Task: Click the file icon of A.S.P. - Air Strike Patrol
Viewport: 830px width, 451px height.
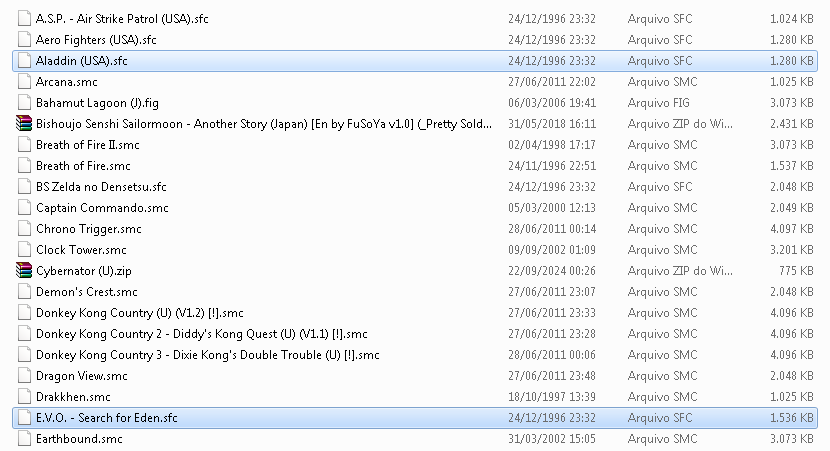Action: tap(24, 19)
